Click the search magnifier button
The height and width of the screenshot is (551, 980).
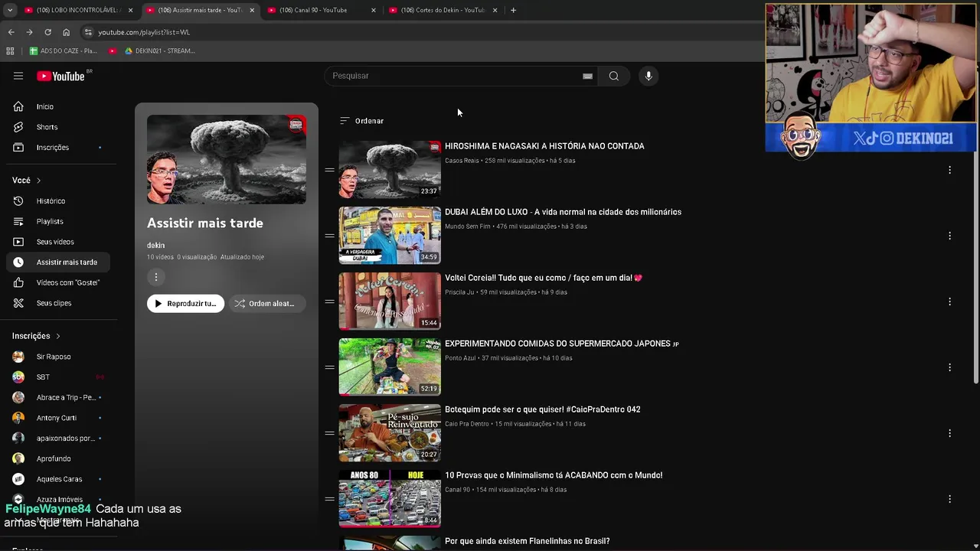pos(613,76)
